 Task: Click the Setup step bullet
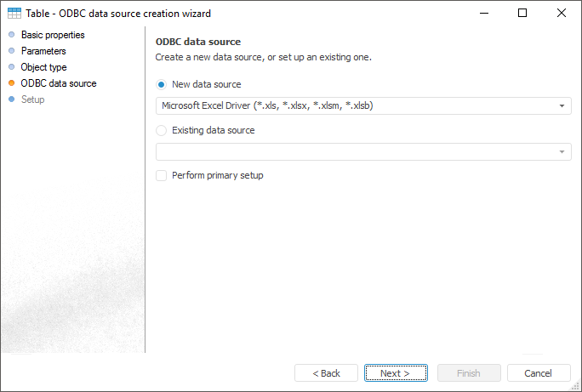[11, 99]
